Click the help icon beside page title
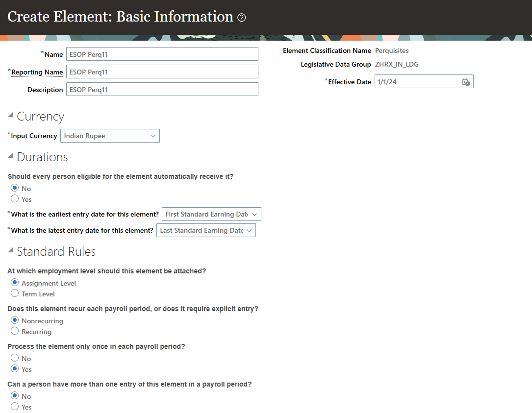This screenshot has width=532, height=413. (x=242, y=18)
